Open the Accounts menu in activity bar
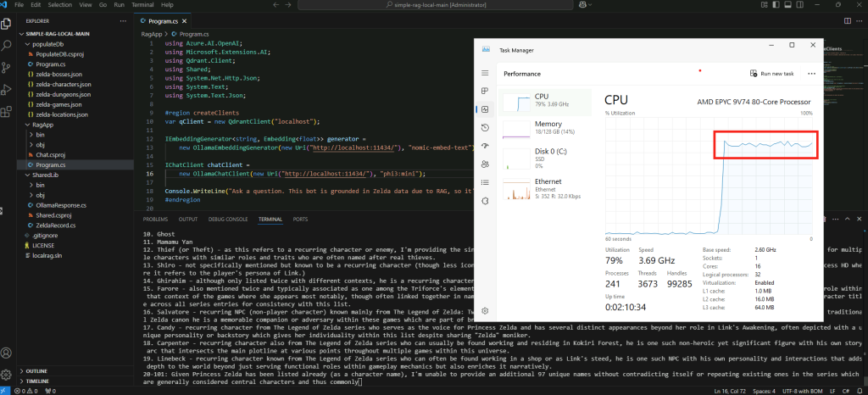The width and height of the screenshot is (868, 395). click(x=6, y=353)
